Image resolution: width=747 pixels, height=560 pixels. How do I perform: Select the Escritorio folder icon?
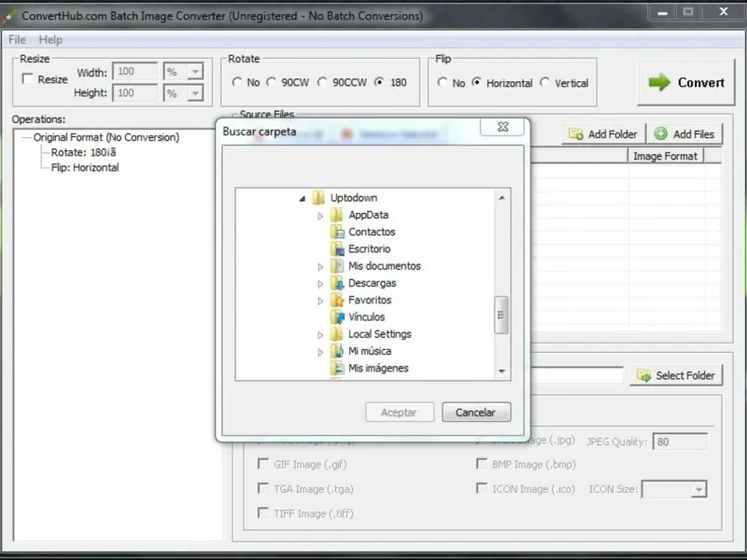(x=337, y=249)
